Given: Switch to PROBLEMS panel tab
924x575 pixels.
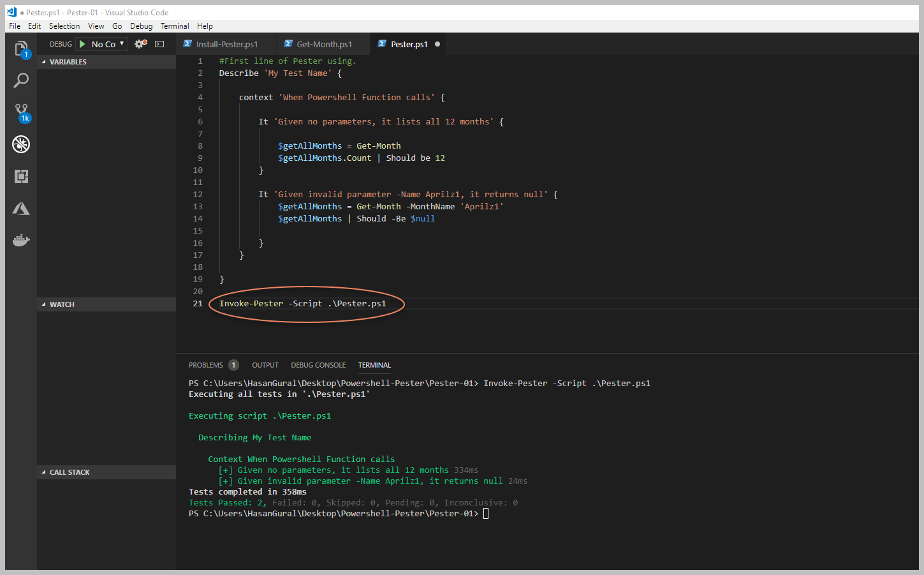Looking at the screenshot, I should pyautogui.click(x=206, y=365).
